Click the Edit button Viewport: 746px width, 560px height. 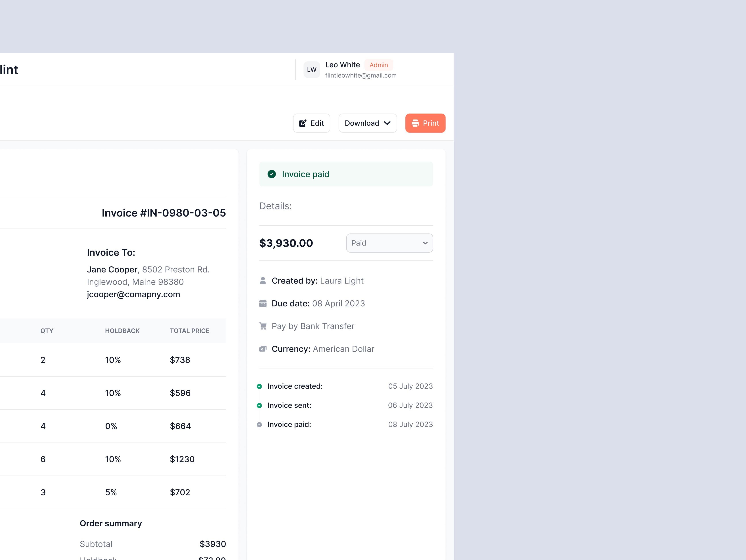pos(311,123)
